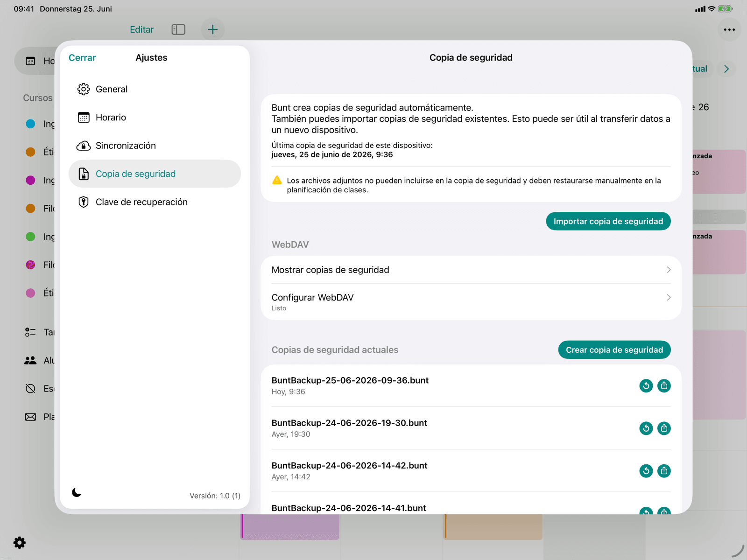Click Crear copia de seguridad button

click(x=614, y=350)
